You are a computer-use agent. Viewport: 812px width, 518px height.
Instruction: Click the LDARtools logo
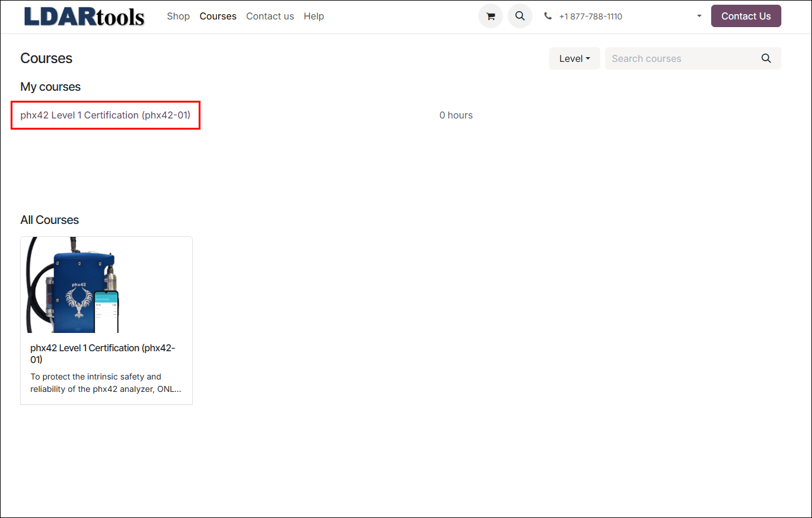click(84, 17)
